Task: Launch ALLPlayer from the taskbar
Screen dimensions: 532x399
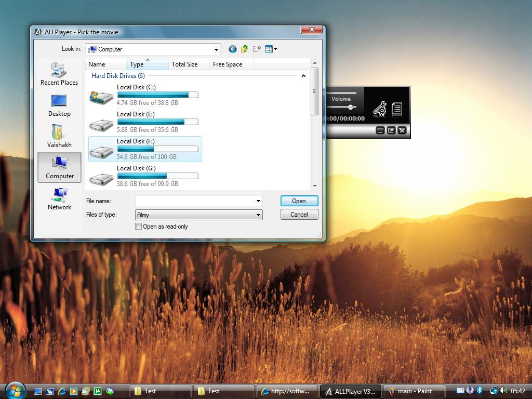Action: tap(351, 391)
